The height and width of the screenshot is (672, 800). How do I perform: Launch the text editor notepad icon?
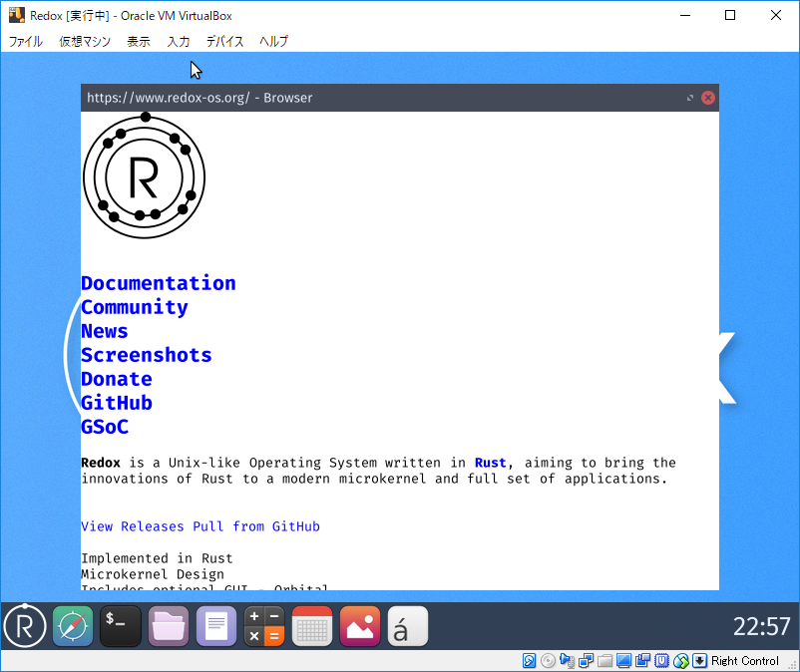pyautogui.click(x=216, y=626)
